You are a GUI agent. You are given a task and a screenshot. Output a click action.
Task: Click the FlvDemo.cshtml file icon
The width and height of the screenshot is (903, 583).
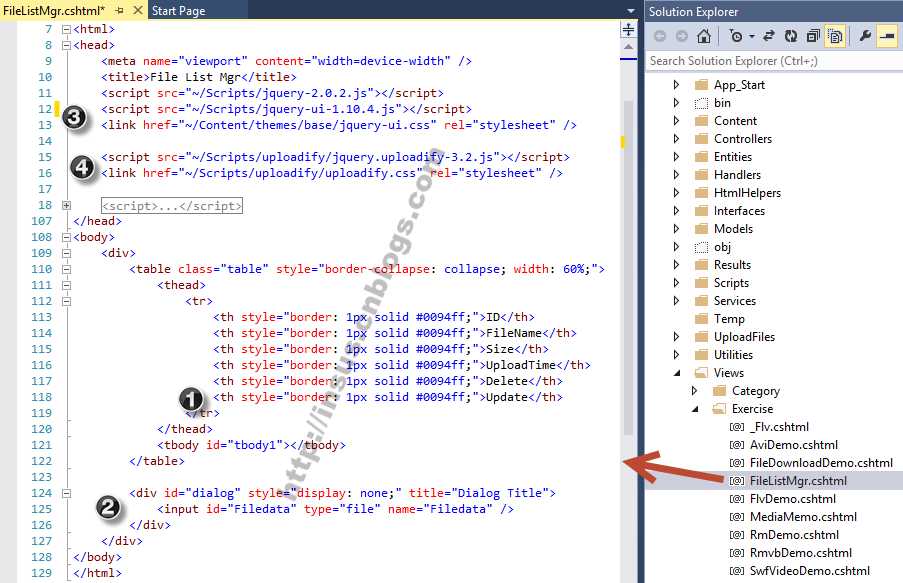click(x=737, y=499)
